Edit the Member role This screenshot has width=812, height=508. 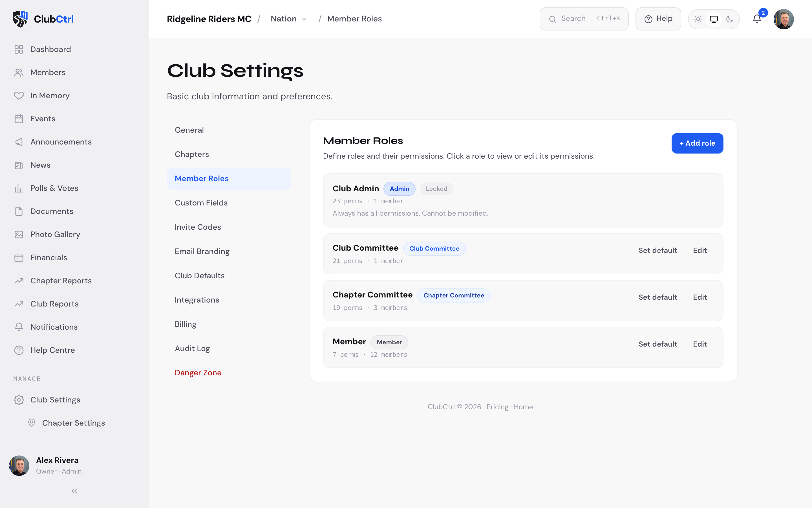click(x=700, y=344)
